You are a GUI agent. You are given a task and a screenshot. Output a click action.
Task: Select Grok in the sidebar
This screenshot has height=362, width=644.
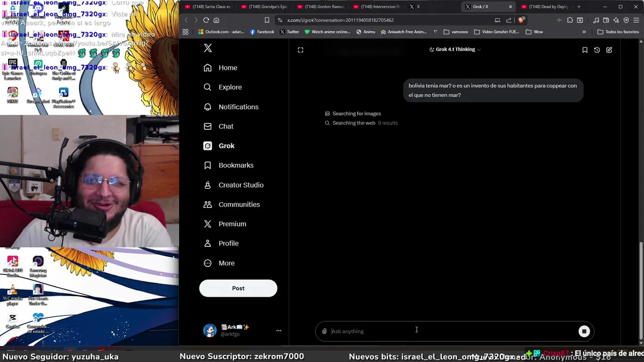coord(219,146)
